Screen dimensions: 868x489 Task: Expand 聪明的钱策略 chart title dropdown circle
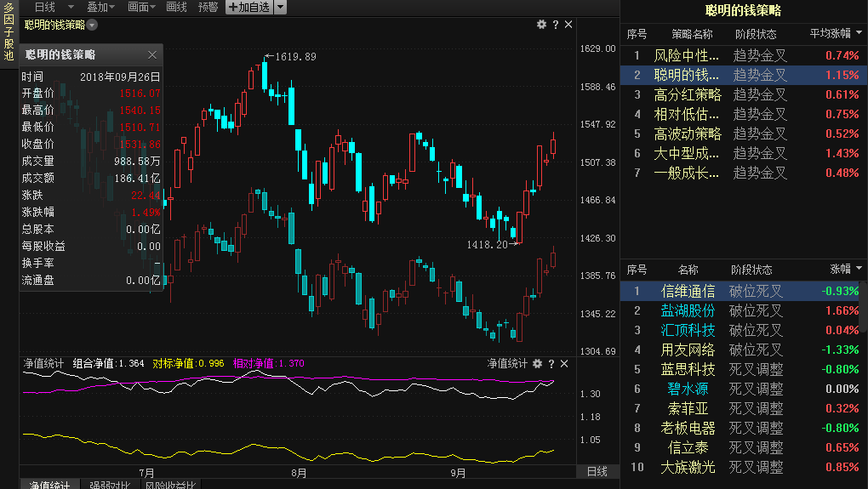(93, 25)
